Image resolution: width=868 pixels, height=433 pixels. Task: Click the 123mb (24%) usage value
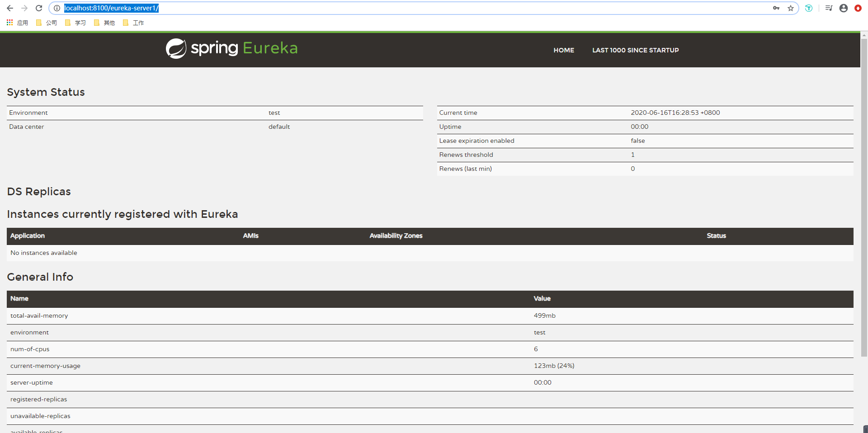pyautogui.click(x=554, y=366)
